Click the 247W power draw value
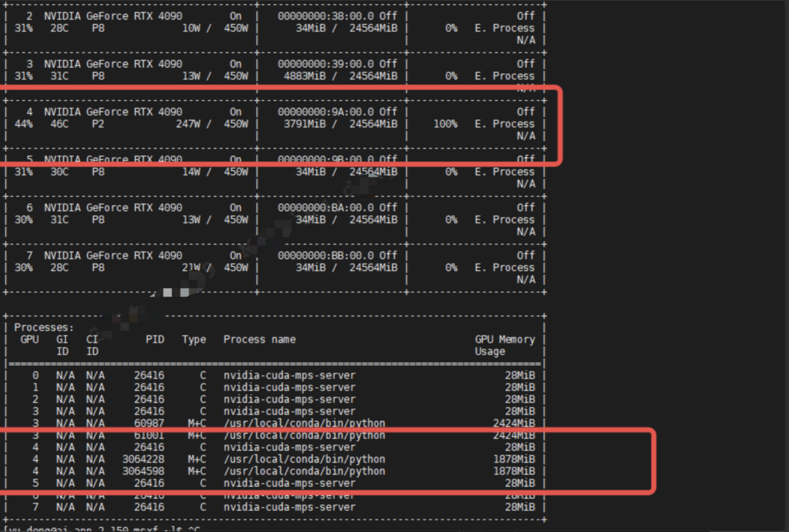The width and height of the screenshot is (789, 532). click(x=188, y=123)
